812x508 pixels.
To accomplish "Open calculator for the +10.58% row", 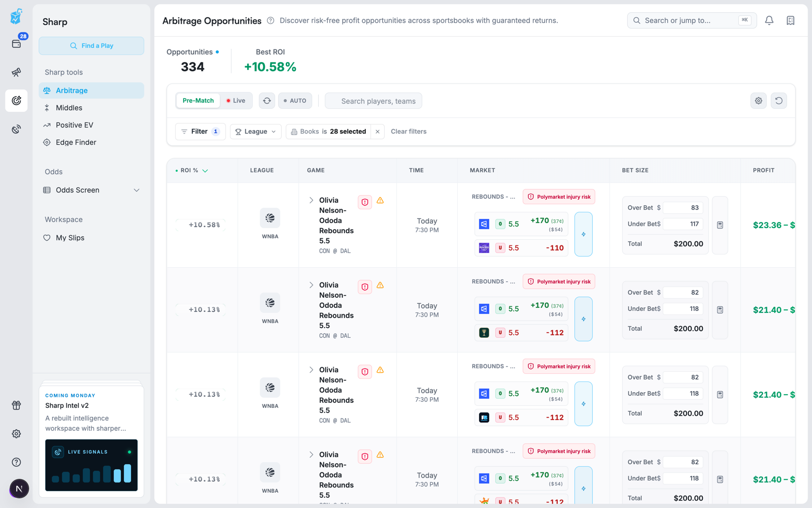I will coord(720,225).
